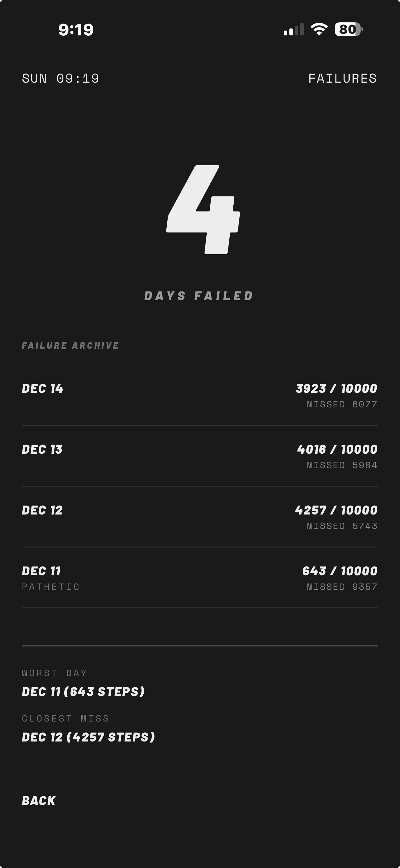This screenshot has height=868, width=400.
Task: Tap the status bar clock 9:19
Action: pos(76,30)
